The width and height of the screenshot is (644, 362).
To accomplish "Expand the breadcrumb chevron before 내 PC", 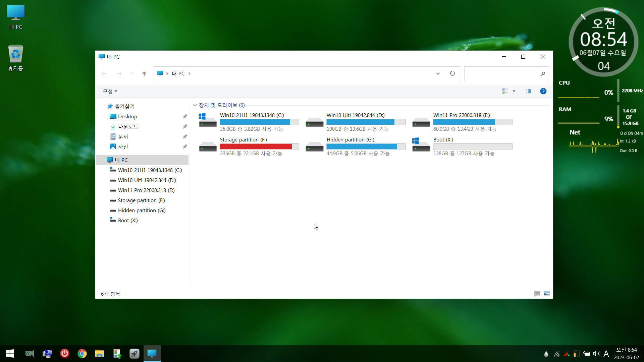I will pyautogui.click(x=167, y=74).
